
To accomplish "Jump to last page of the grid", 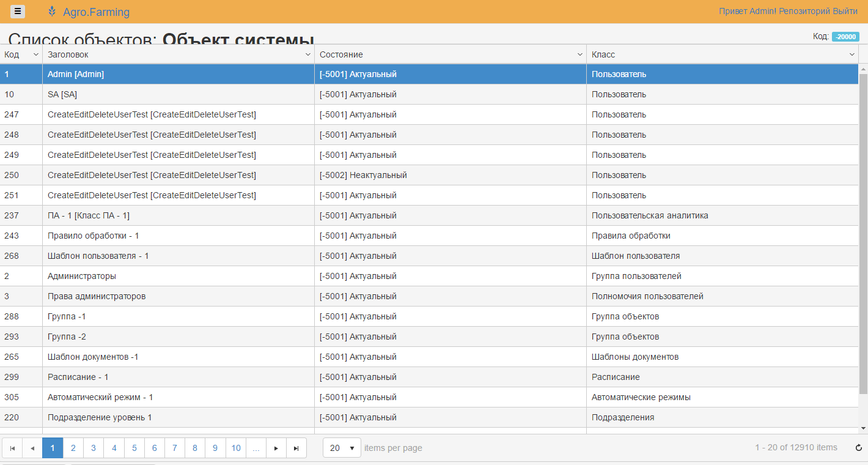I will (x=296, y=448).
